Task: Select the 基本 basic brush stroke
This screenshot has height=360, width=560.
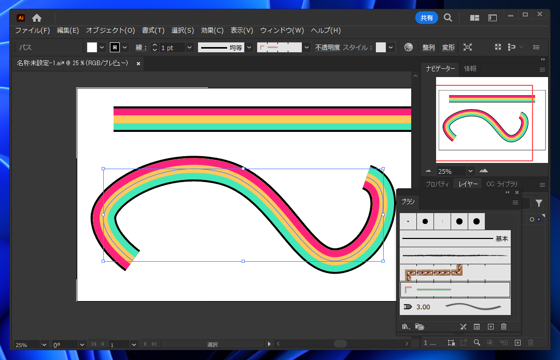Action: pos(455,238)
